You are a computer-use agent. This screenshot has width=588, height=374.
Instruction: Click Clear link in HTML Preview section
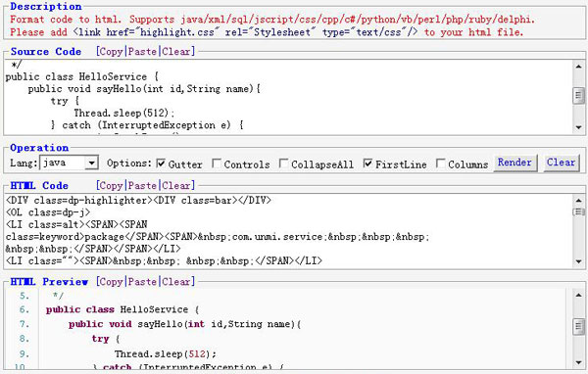coord(175,281)
